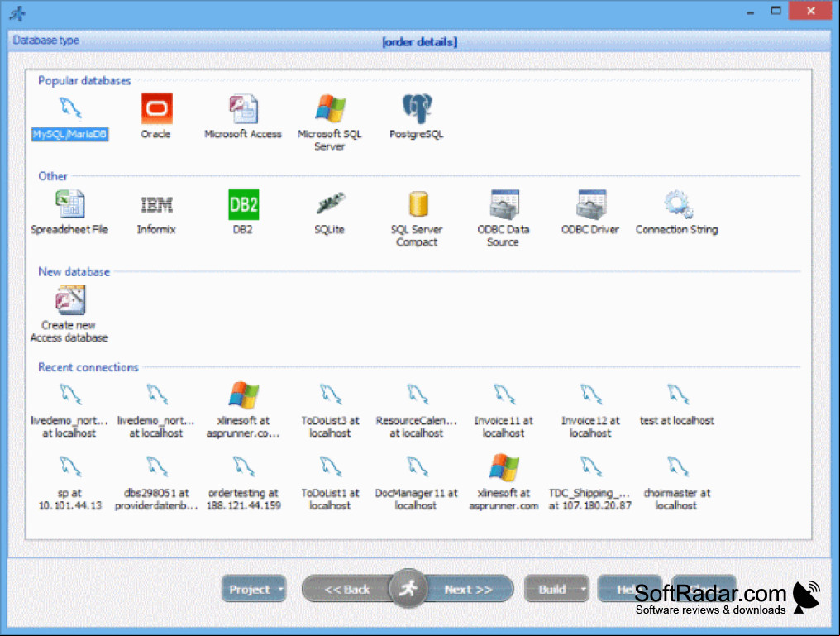The image size is (840, 636).
Task: Maximize the wizard window
Action: point(776,11)
